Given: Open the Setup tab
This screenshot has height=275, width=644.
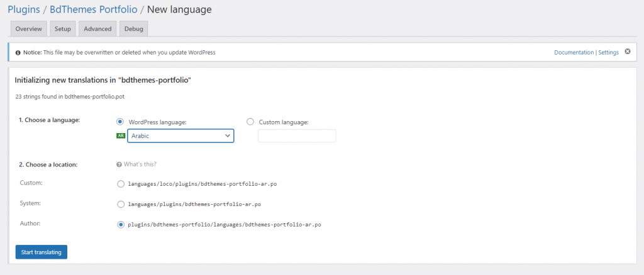Looking at the screenshot, I should (x=63, y=29).
